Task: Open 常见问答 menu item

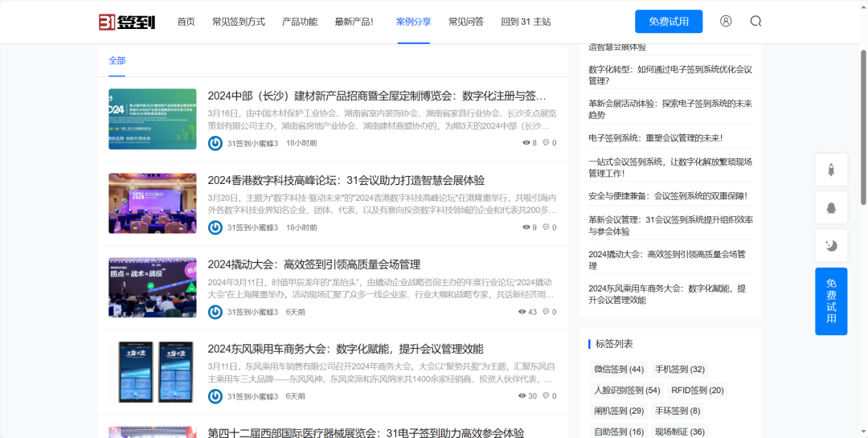Action: [x=466, y=22]
